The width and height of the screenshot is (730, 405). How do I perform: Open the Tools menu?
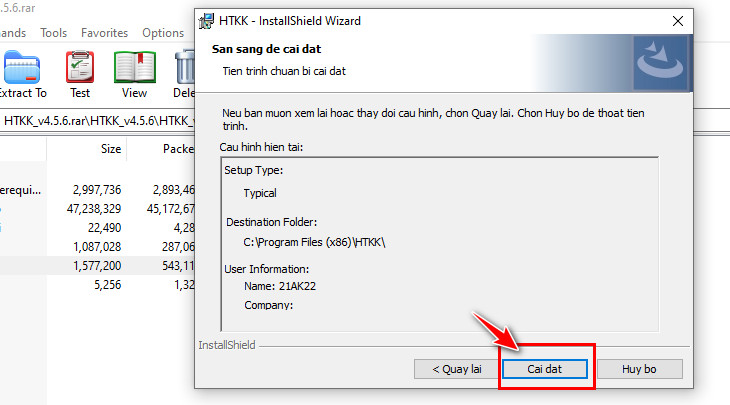click(x=54, y=33)
